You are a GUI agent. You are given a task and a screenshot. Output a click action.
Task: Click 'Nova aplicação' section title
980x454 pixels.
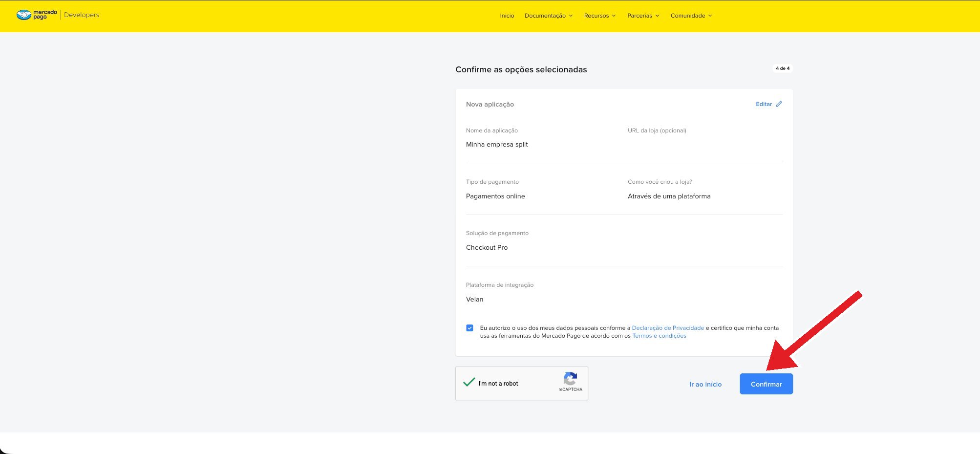point(490,104)
